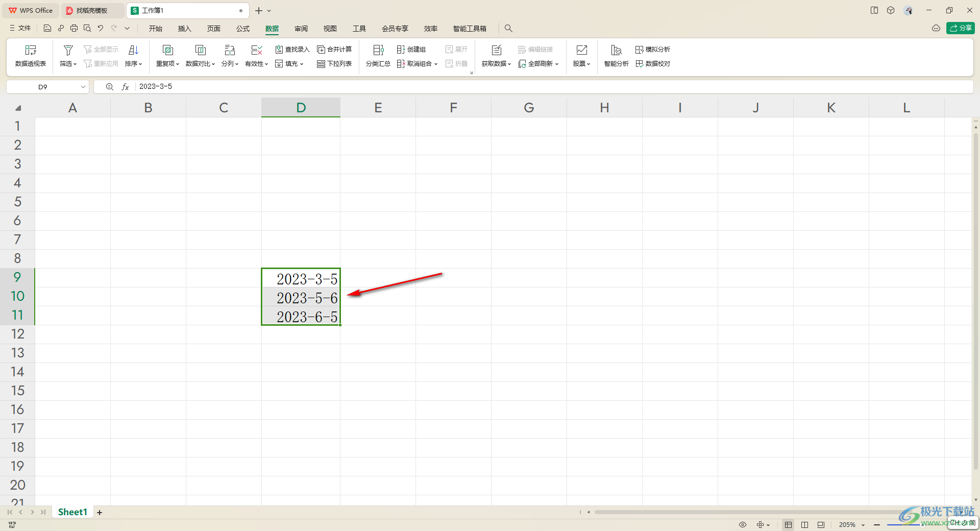This screenshot has width=980, height=531.
Task: Expand the 排序 dropdown arrow
Action: tap(140, 64)
